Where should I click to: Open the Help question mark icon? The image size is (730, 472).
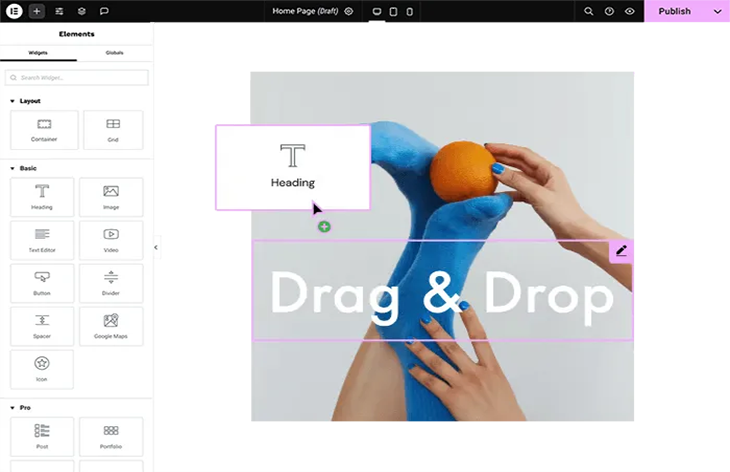click(609, 11)
